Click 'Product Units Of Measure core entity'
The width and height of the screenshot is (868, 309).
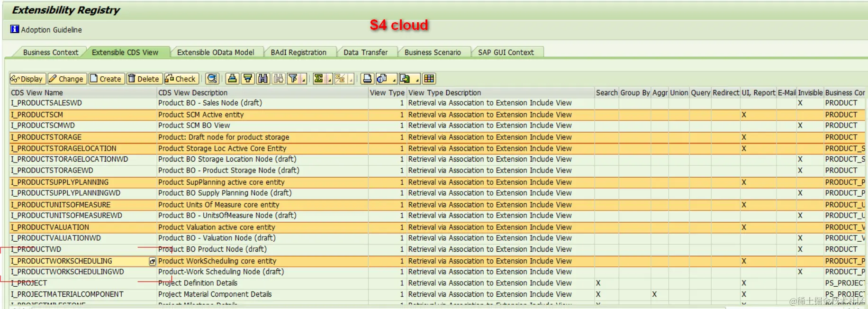[219, 205]
